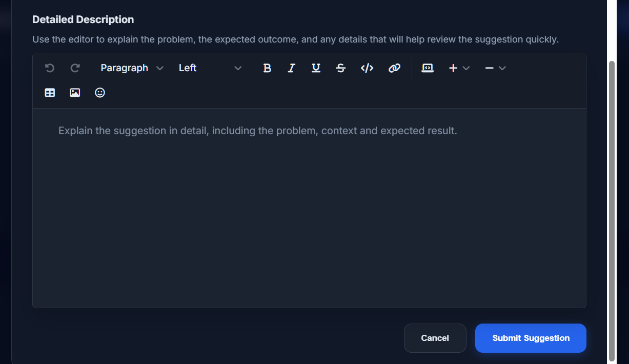Insert a table using the table icon
Image resolution: width=629 pixels, height=364 pixels.
click(x=50, y=93)
